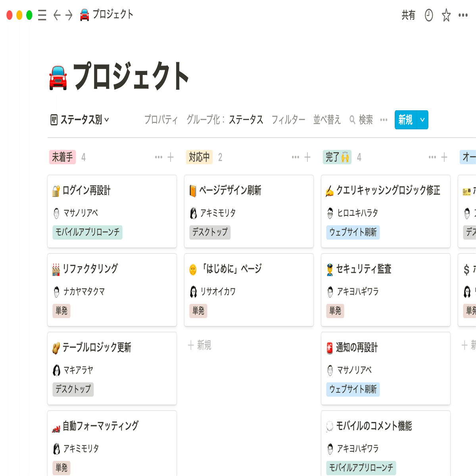Click the car icon in the breadcrumb
Image resolution: width=476 pixels, height=476 pixels.
pos(84,15)
